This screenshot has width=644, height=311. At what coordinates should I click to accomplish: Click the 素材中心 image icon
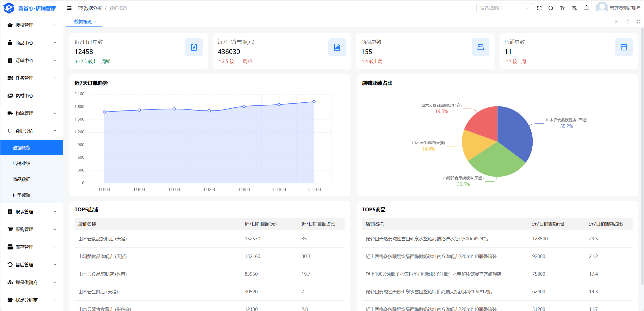coord(10,96)
